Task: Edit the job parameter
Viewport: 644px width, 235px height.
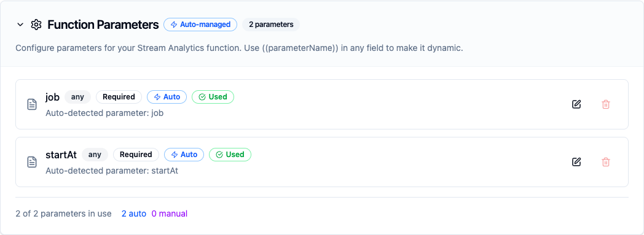Action: [x=576, y=104]
